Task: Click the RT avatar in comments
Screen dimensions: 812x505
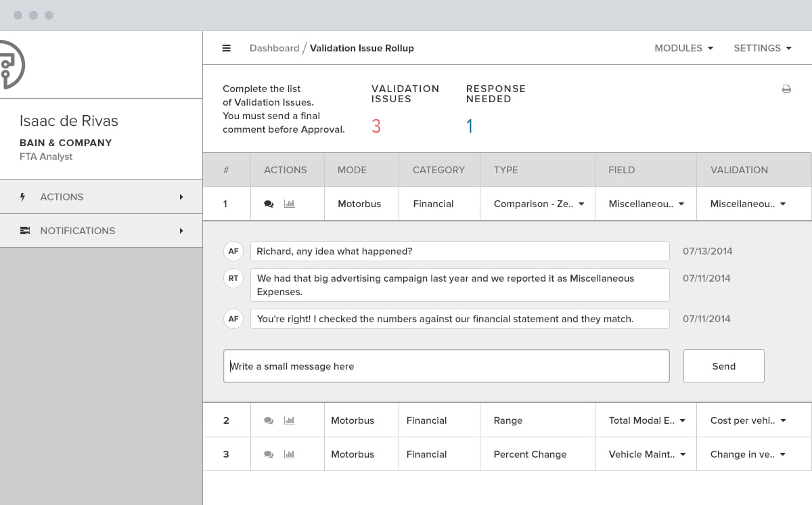Action: point(233,278)
